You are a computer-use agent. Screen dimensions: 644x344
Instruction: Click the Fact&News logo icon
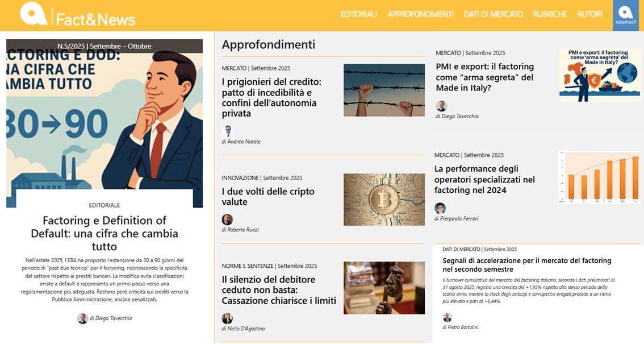pos(34,14)
